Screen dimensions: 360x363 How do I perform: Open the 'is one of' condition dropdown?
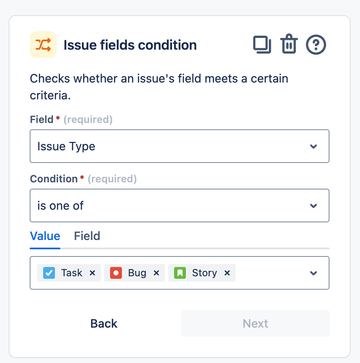pos(180,205)
